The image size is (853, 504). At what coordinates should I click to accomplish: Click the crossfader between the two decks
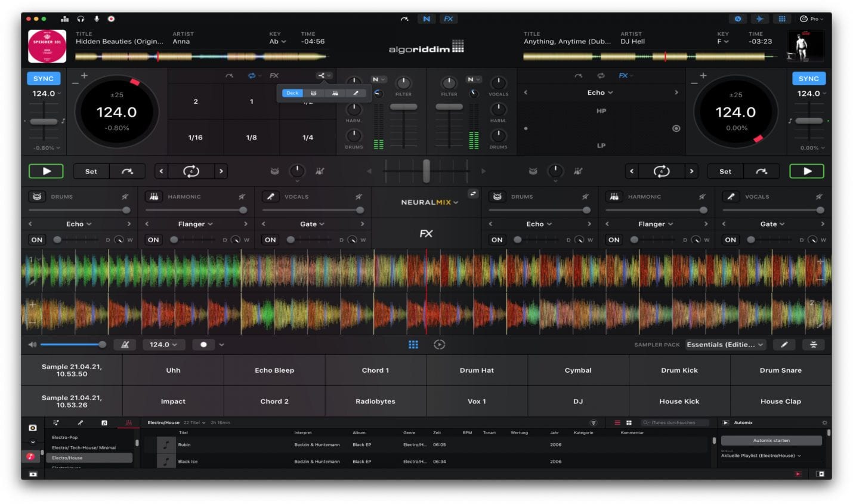pyautogui.click(x=426, y=171)
